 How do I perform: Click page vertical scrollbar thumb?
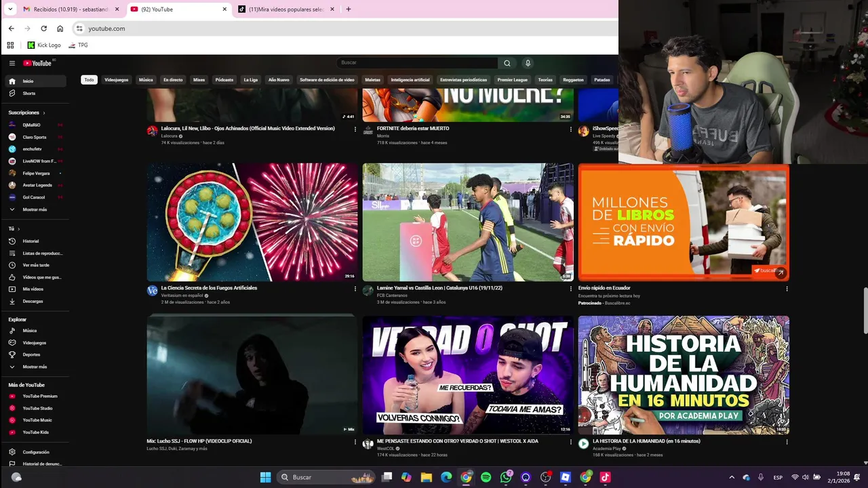[865, 310]
